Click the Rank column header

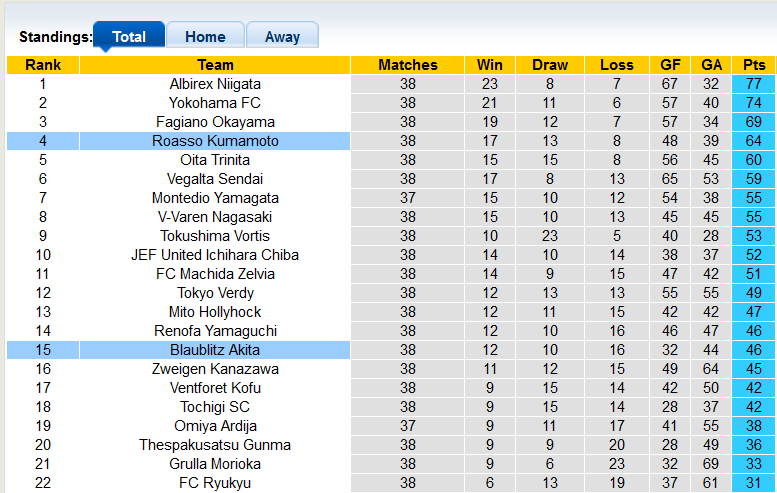pyautogui.click(x=43, y=65)
